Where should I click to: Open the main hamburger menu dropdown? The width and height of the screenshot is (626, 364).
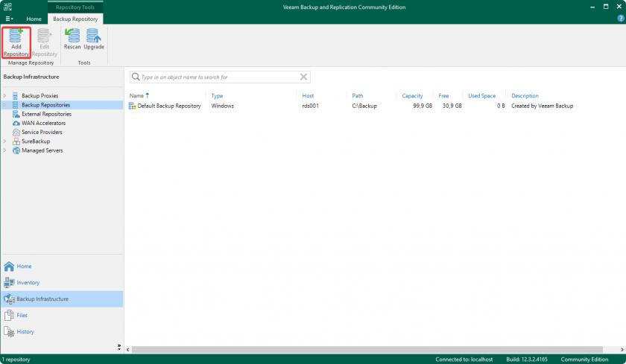9,19
